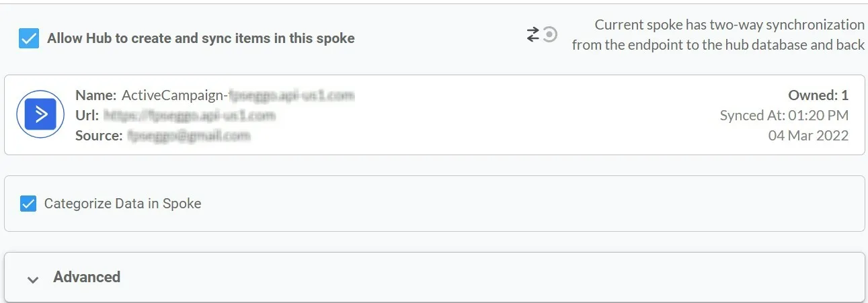The image size is (868, 303).
Task: Click the 'Synced At: 01:20 PM' timestamp
Action: [784, 116]
